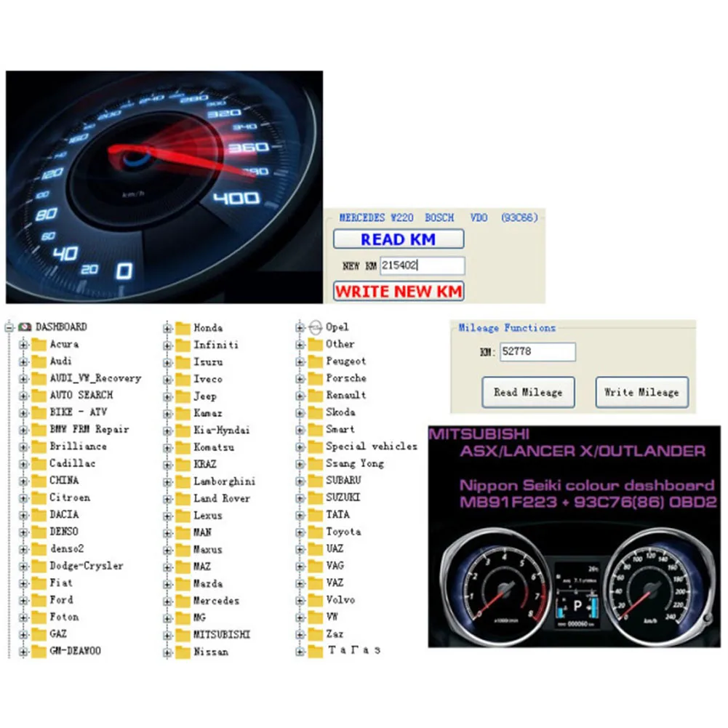Click the Jeep folder icon
The image size is (728, 728).
coord(183,397)
